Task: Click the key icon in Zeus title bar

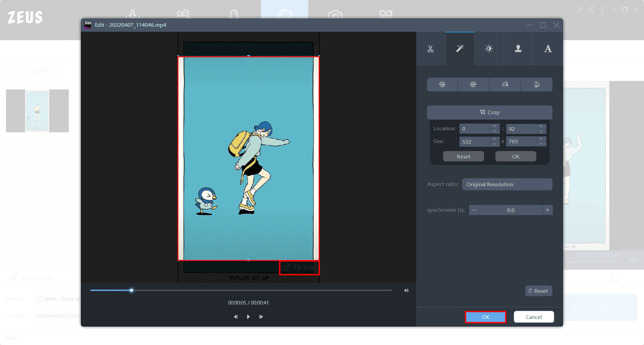Action: coord(580,9)
